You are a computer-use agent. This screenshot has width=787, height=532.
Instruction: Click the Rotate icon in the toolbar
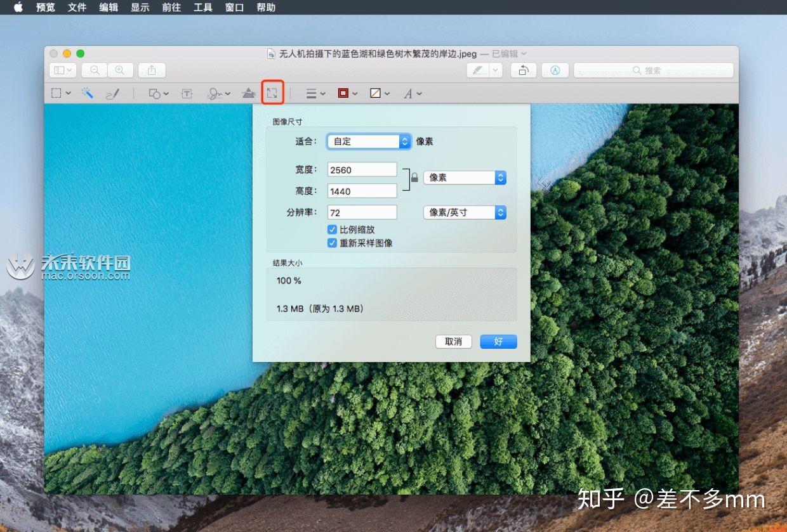pyautogui.click(x=524, y=70)
